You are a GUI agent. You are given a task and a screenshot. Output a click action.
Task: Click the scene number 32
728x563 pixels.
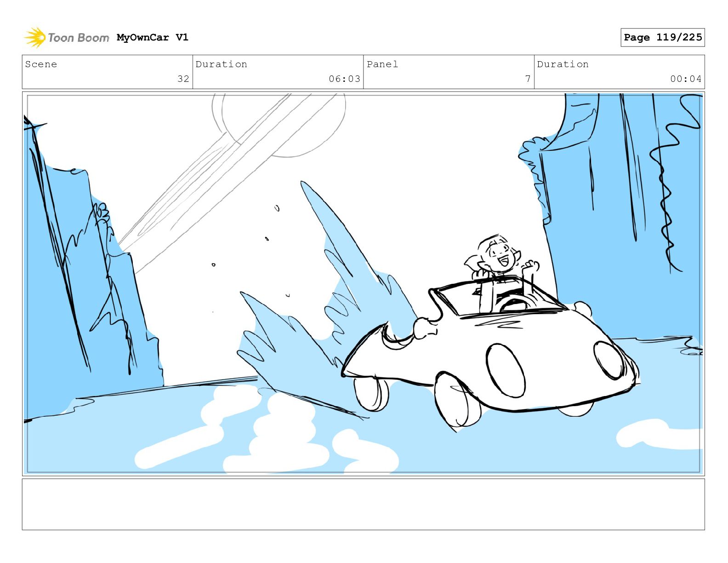pyautogui.click(x=183, y=79)
